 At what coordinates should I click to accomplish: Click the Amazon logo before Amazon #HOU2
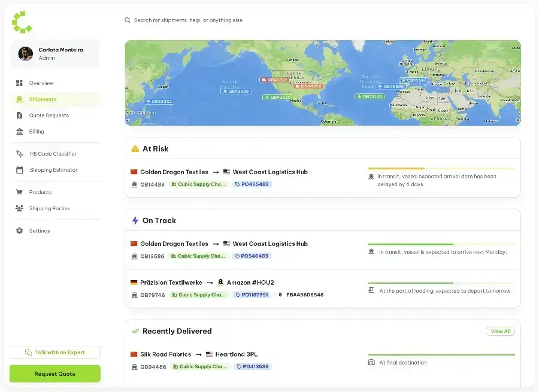(220, 282)
